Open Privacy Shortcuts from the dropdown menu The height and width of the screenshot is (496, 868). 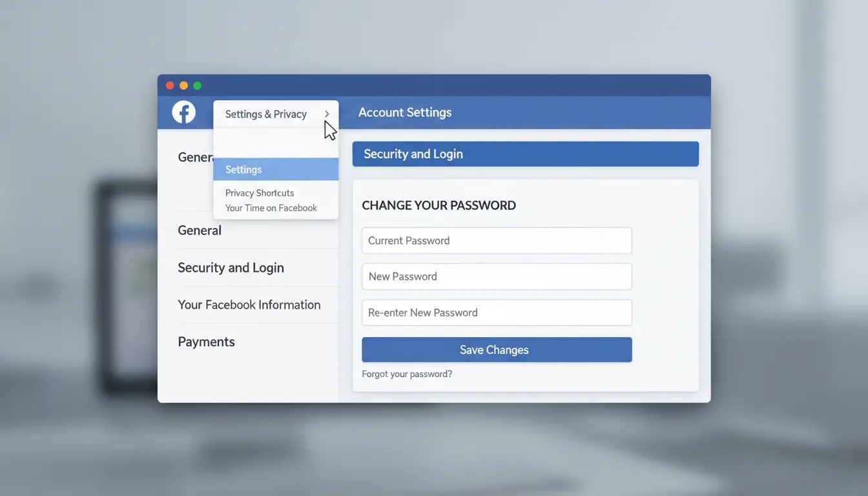pos(260,193)
